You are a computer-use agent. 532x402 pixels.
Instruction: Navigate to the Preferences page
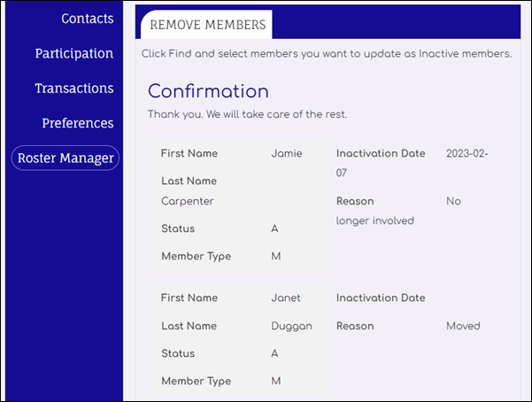(78, 123)
